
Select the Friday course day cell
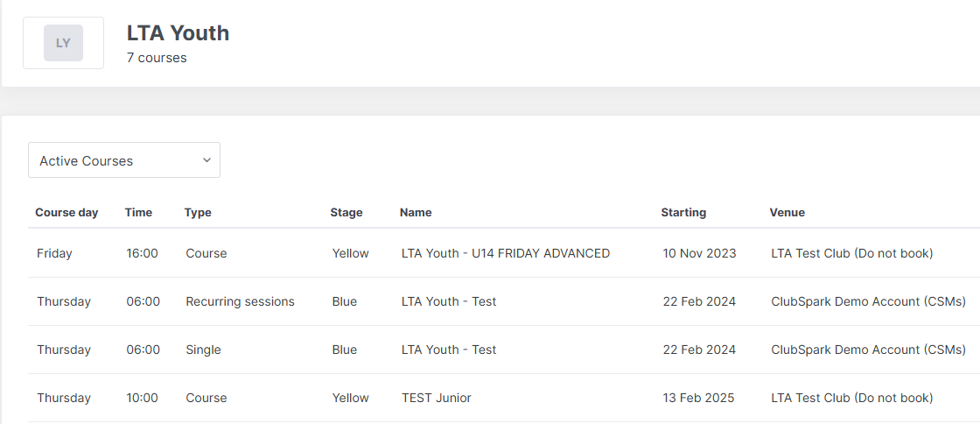click(x=54, y=253)
